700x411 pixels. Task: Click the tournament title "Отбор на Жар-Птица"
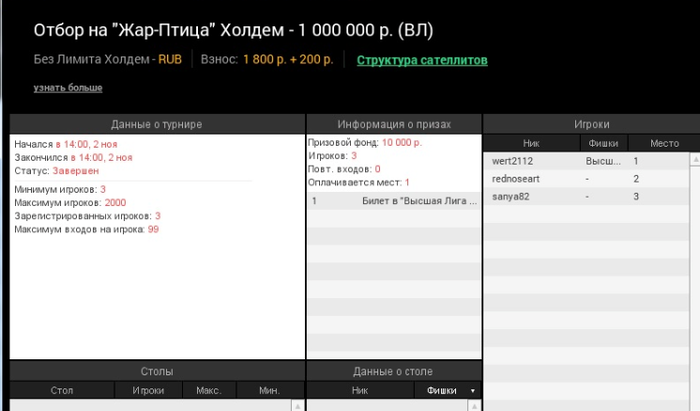tap(233, 30)
